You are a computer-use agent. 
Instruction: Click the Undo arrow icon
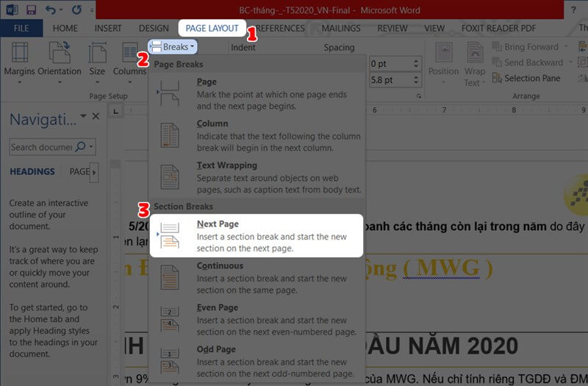pyautogui.click(x=51, y=10)
